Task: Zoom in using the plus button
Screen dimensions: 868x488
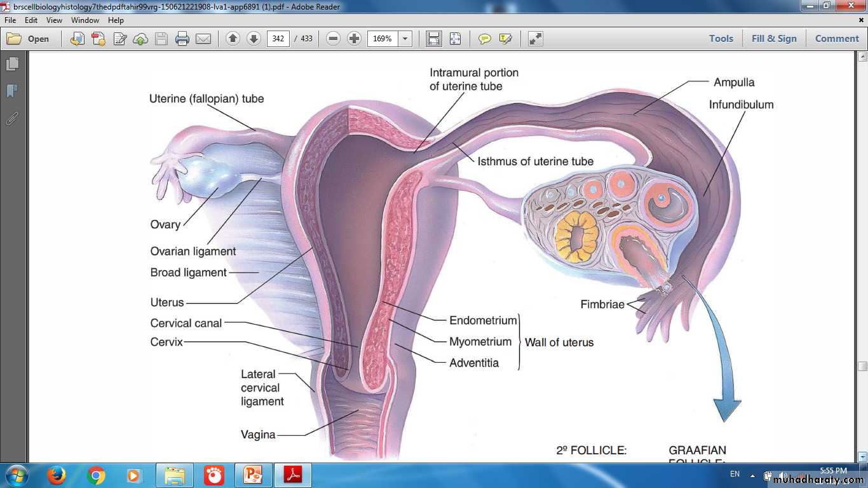Action: (x=355, y=39)
